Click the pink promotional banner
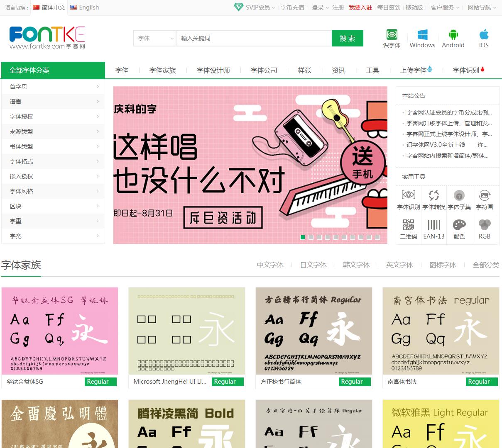Image resolution: width=502 pixels, height=448 pixels. [x=250, y=165]
